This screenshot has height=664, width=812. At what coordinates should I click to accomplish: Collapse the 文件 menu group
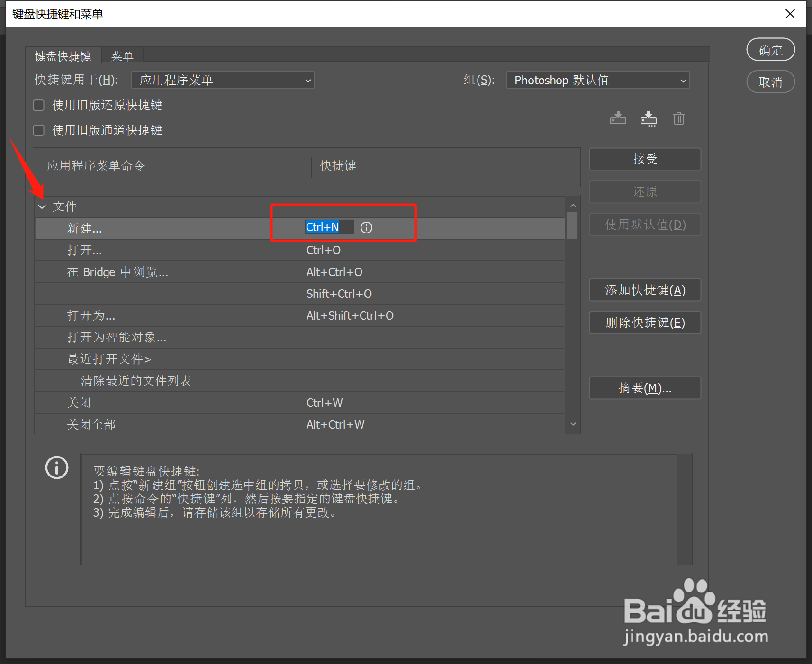(x=42, y=207)
